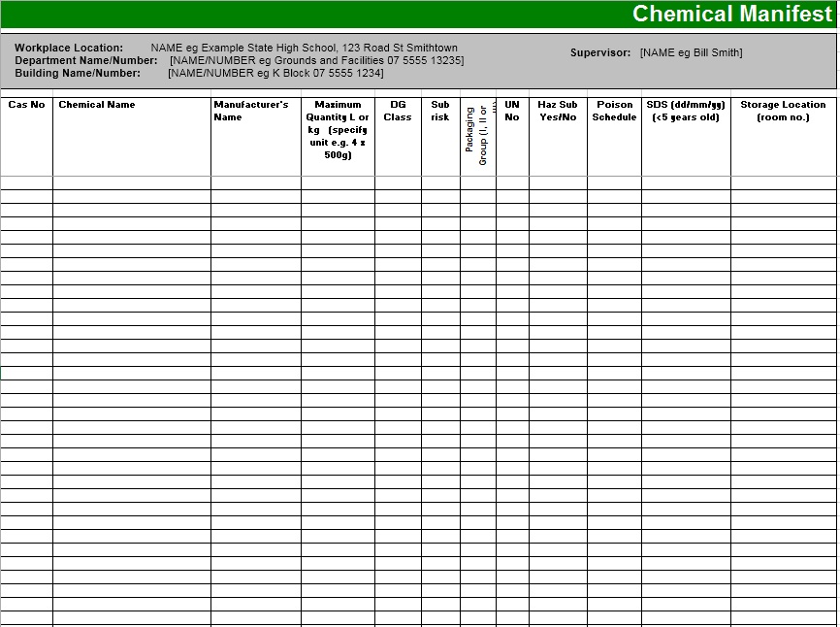Click the Supervisor name field
Image resolution: width=840 pixels, height=627 pixels.
coord(689,53)
